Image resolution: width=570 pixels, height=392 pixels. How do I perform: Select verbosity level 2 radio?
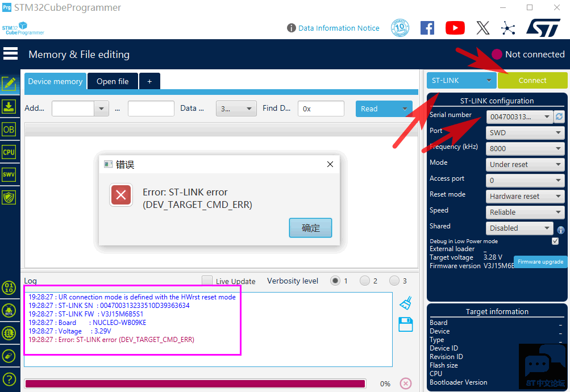(x=365, y=281)
